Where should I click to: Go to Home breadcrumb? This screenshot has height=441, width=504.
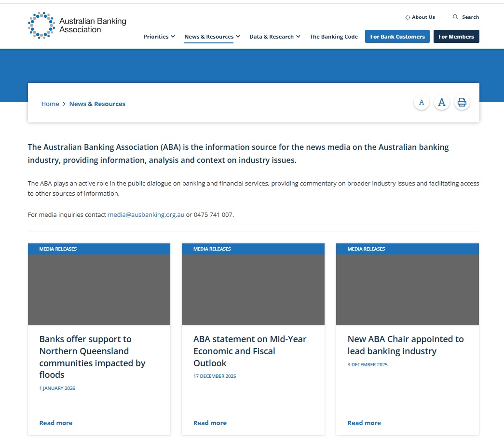click(50, 104)
